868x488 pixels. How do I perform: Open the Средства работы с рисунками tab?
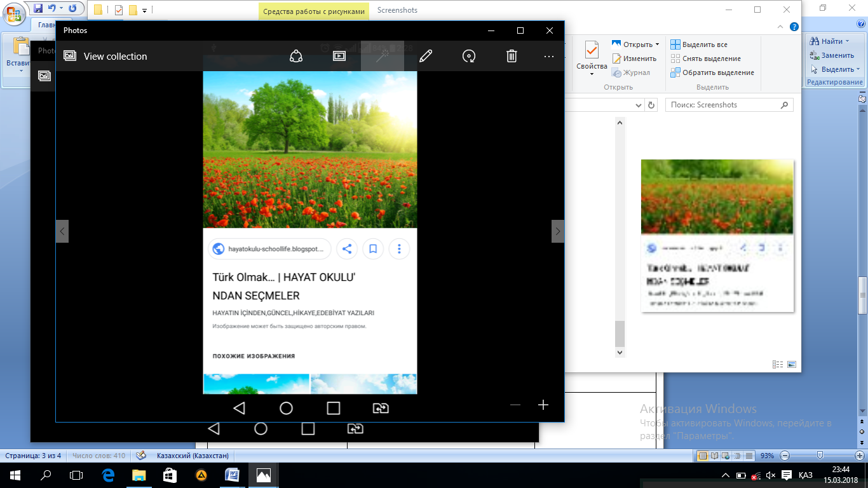[x=314, y=11]
